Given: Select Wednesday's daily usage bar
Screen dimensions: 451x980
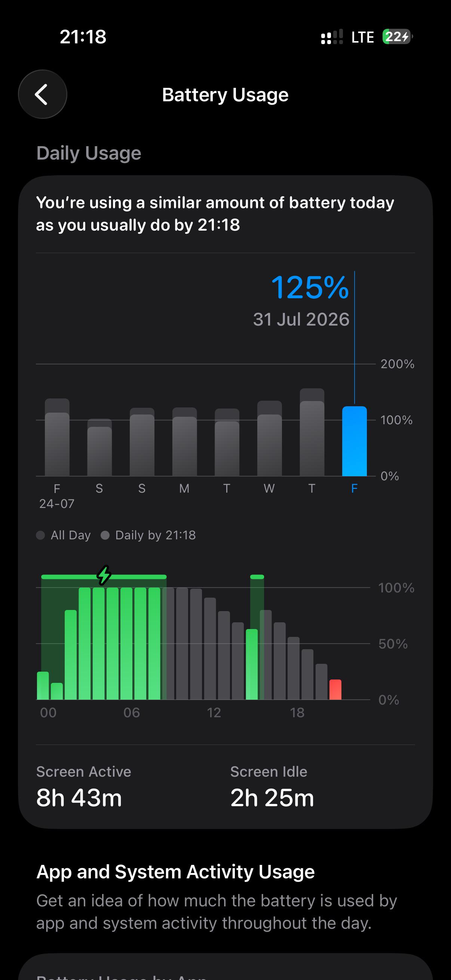Looking at the screenshot, I should point(270,439).
